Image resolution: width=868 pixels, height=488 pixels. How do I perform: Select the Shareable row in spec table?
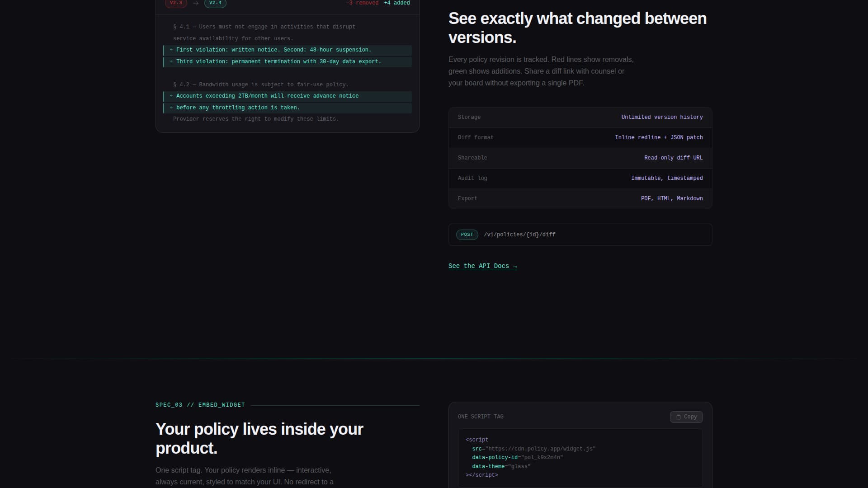[x=580, y=158]
